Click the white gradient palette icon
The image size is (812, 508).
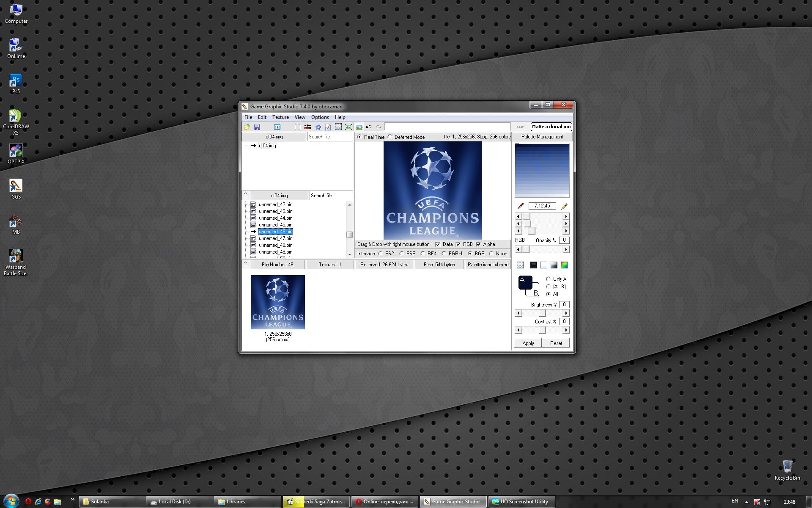click(x=544, y=265)
